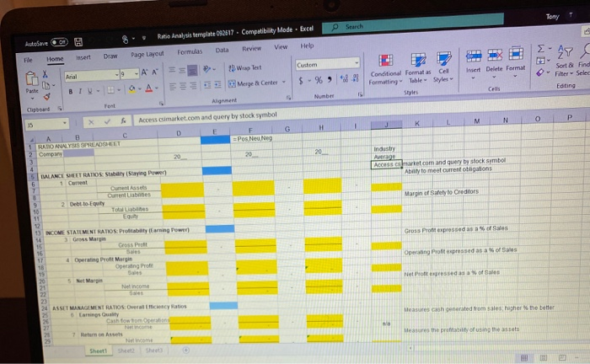Activate the Format Painter brush
This screenshot has width=590, height=364.
[46, 97]
